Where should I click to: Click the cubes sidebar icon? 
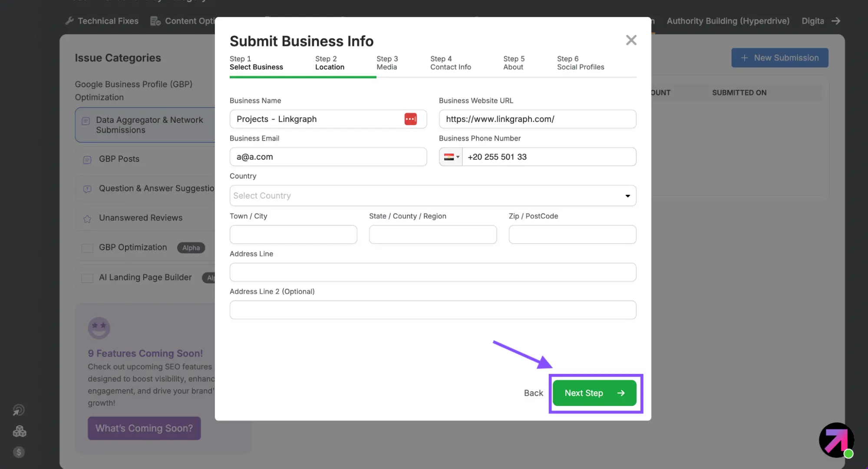(x=20, y=431)
